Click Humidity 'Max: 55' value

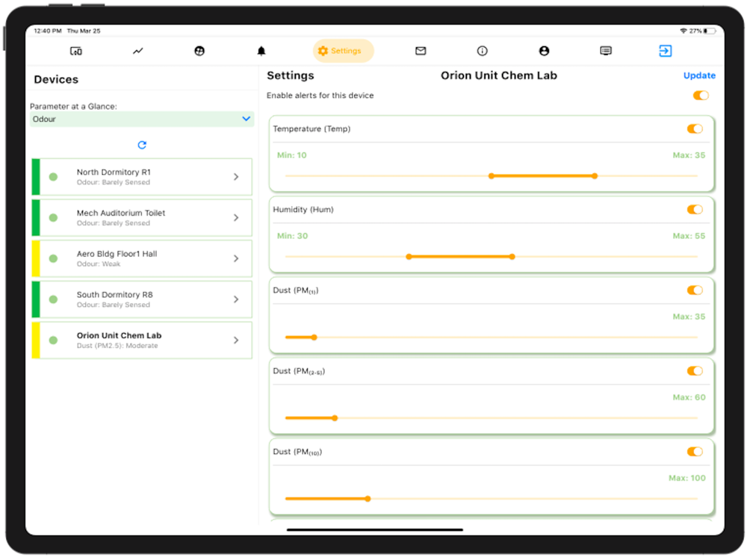(x=689, y=236)
